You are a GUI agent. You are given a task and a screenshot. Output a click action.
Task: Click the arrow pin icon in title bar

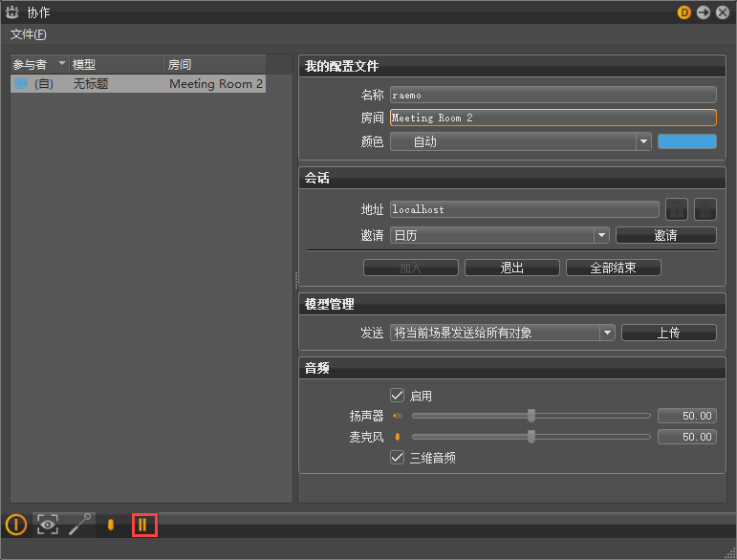tap(704, 12)
